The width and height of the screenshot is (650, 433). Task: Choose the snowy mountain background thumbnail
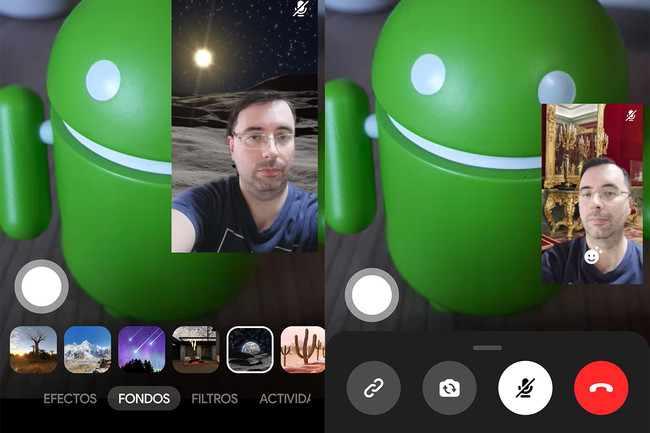coord(87,350)
